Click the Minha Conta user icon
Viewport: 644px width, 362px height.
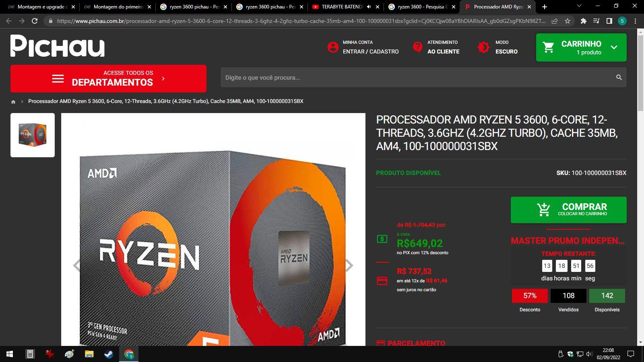point(333,47)
